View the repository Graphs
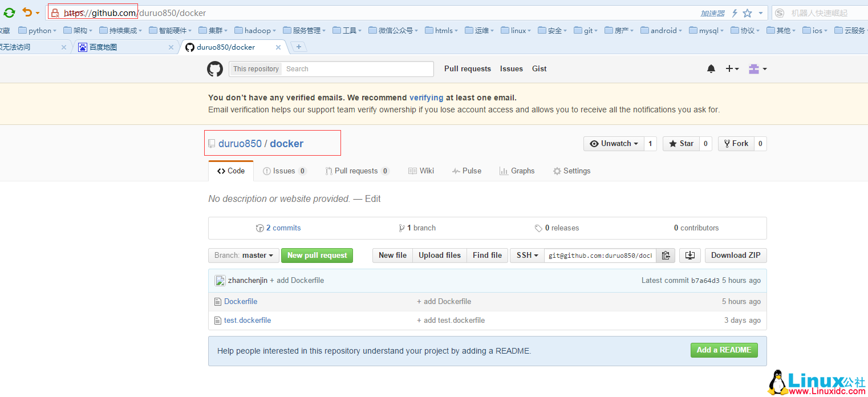 (517, 171)
